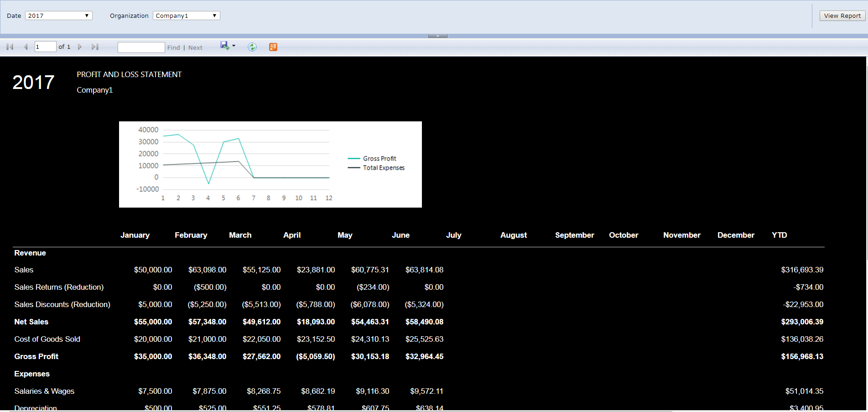Image resolution: width=868 pixels, height=412 pixels.
Task: Click the Find link
Action: tap(174, 47)
